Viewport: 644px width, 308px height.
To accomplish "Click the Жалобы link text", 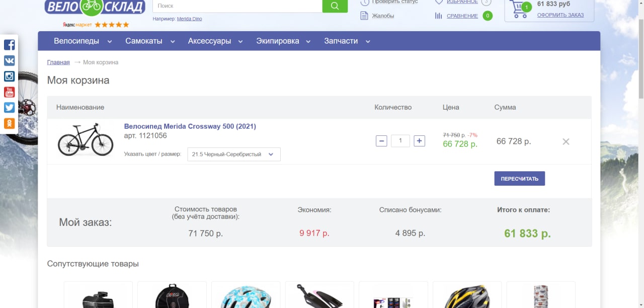I will [x=383, y=16].
